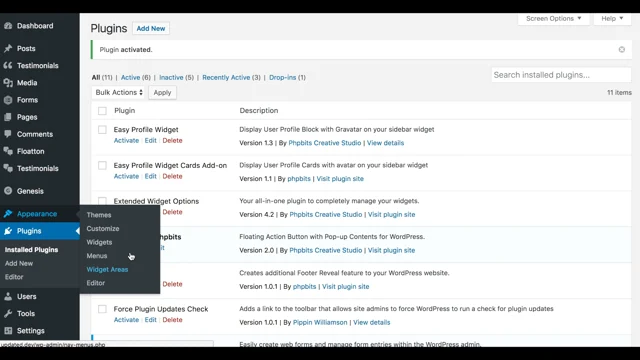
Task: Click the Forms icon in sidebar
Action: click(x=8, y=100)
